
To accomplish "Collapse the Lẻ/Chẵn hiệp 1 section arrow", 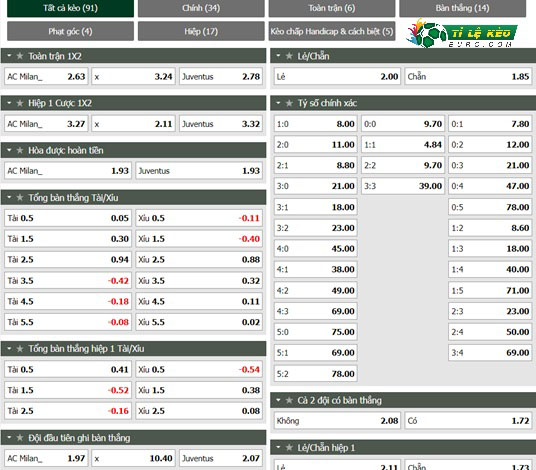I will pos(278,447).
